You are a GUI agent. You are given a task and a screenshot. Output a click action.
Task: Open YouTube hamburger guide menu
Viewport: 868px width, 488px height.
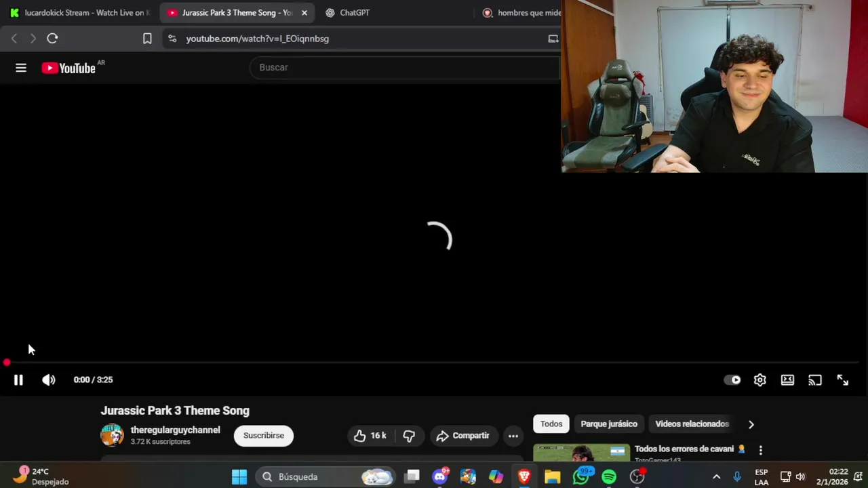click(21, 68)
